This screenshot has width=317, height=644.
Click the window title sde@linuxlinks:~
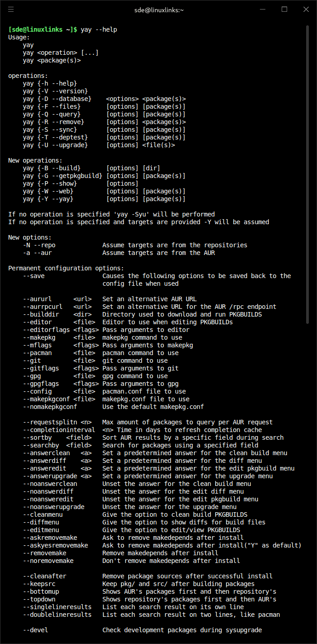(x=158, y=10)
